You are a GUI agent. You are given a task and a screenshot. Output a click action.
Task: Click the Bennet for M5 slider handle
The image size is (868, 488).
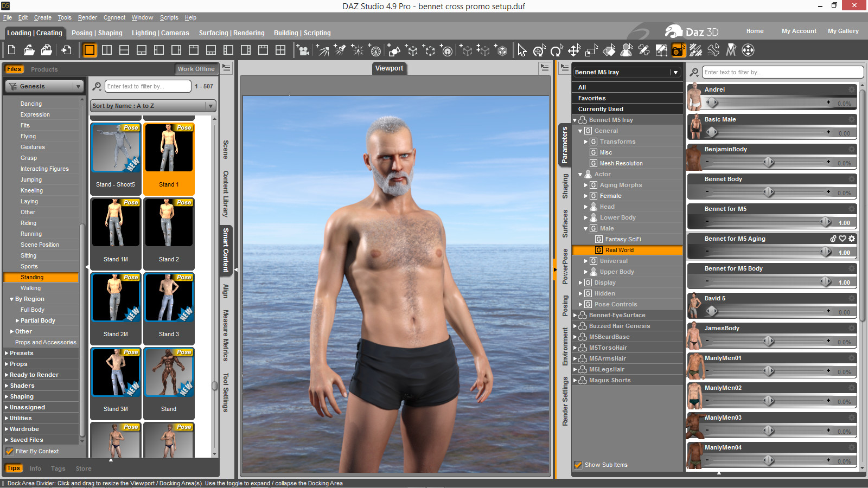[x=826, y=221]
